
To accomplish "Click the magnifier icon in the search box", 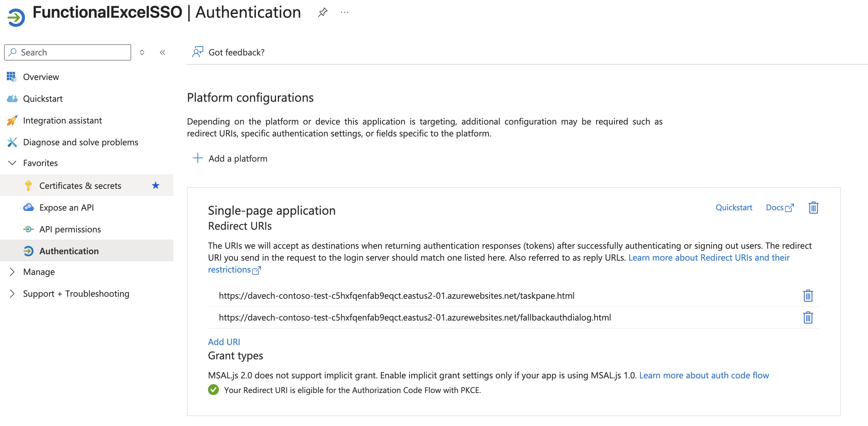I will (x=13, y=52).
